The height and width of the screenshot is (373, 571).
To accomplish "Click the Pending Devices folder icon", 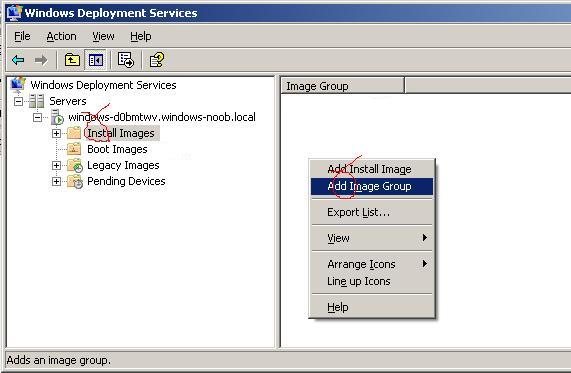I will (x=75, y=181).
